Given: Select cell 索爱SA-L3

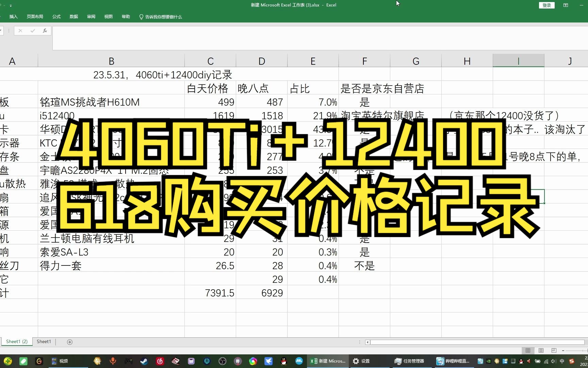Looking at the screenshot, I should (111, 252).
